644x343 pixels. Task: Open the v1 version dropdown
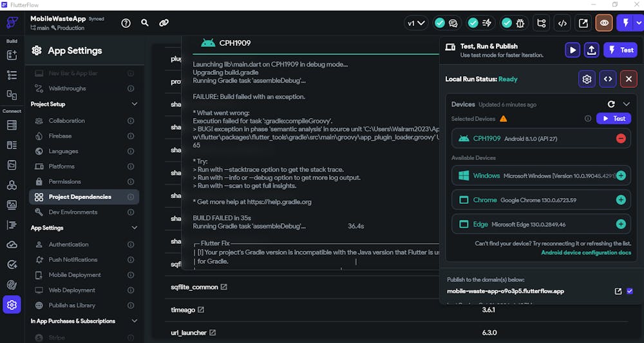point(415,23)
